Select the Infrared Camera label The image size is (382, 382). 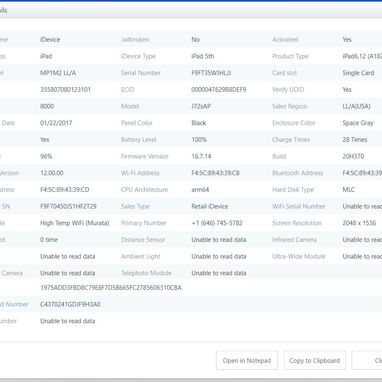click(x=294, y=239)
